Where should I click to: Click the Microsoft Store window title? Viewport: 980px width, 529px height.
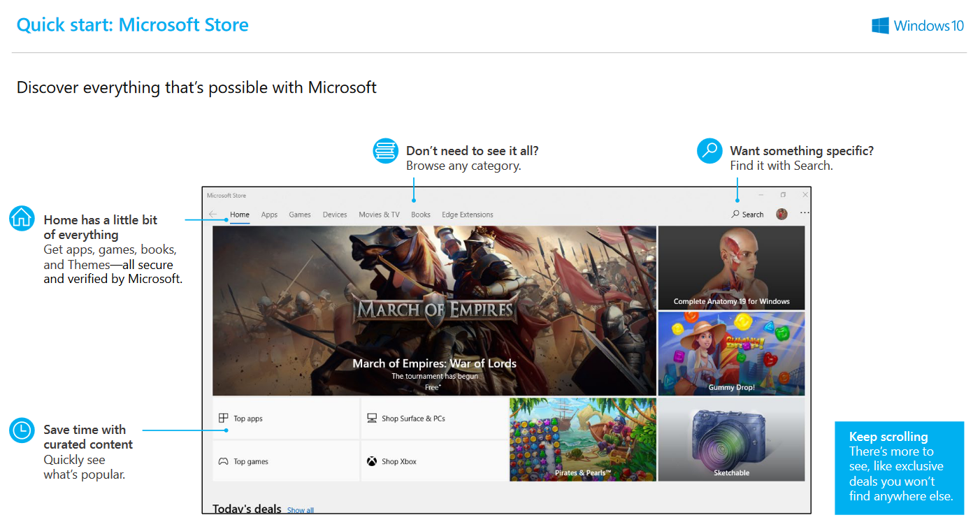click(226, 196)
